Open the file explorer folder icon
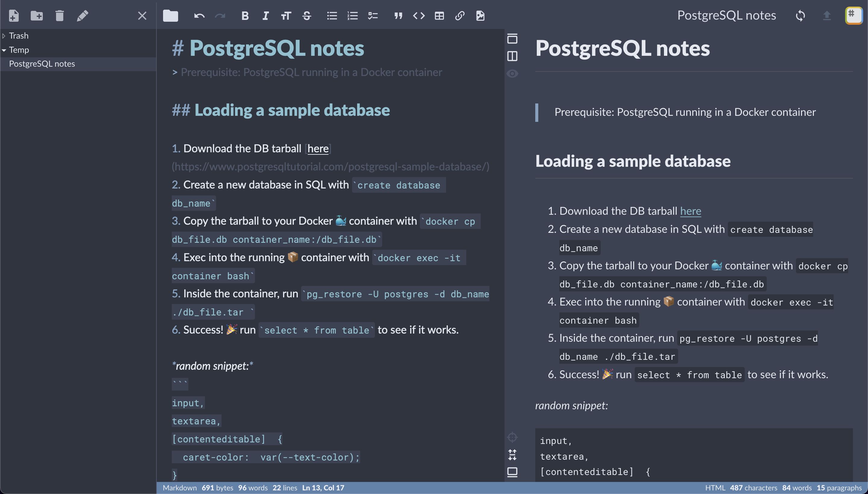This screenshot has height=494, width=868. pyautogui.click(x=171, y=16)
